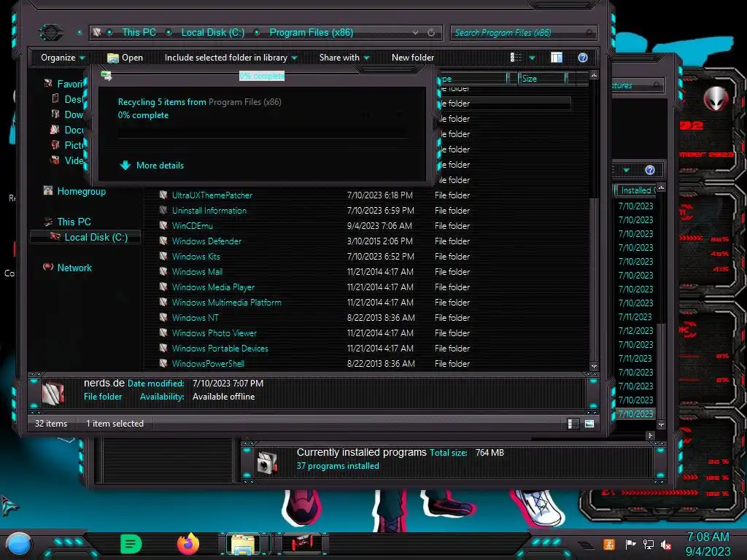747x560 pixels.
Task: Click the Installed On column header in Programs window
Action: coord(635,190)
